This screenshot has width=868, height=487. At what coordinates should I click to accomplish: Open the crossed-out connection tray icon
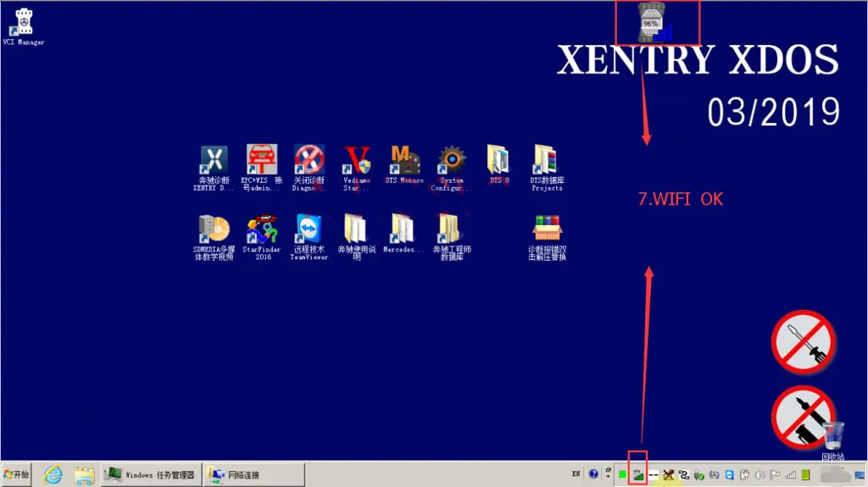(x=669, y=475)
